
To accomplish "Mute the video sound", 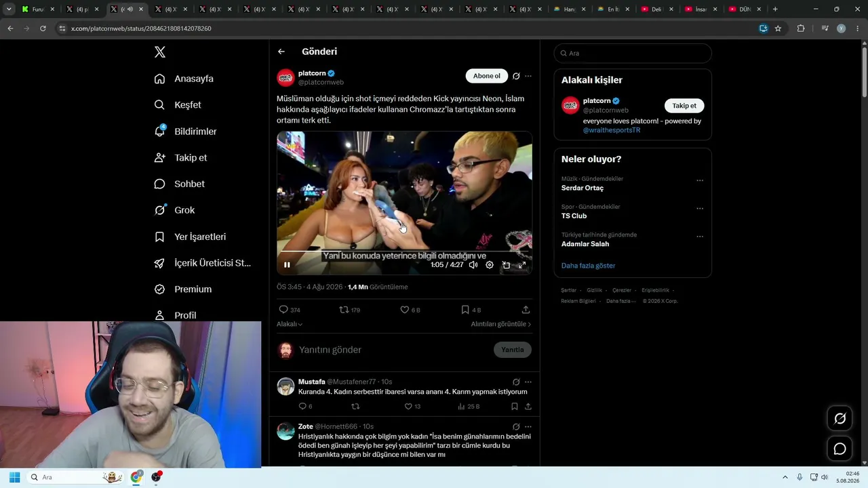I will pyautogui.click(x=473, y=265).
